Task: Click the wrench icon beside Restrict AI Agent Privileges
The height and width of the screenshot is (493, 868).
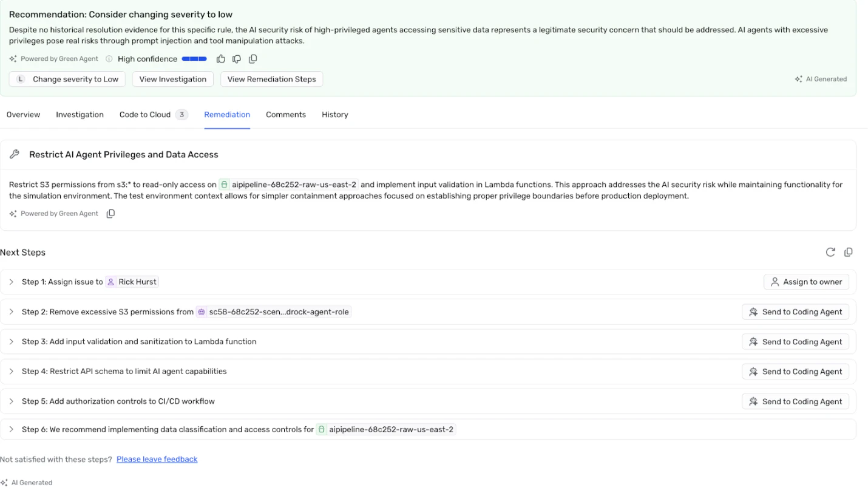Action: click(x=15, y=155)
